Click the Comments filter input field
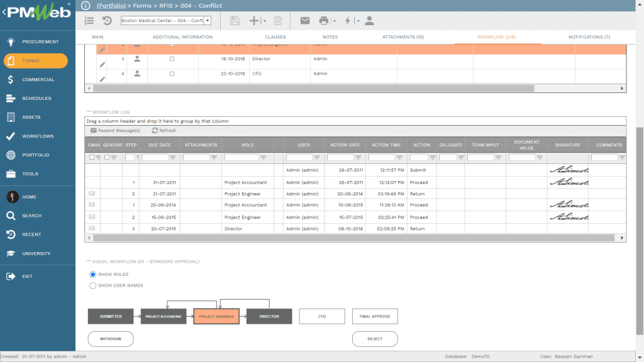The height and width of the screenshot is (362, 644). (604, 157)
